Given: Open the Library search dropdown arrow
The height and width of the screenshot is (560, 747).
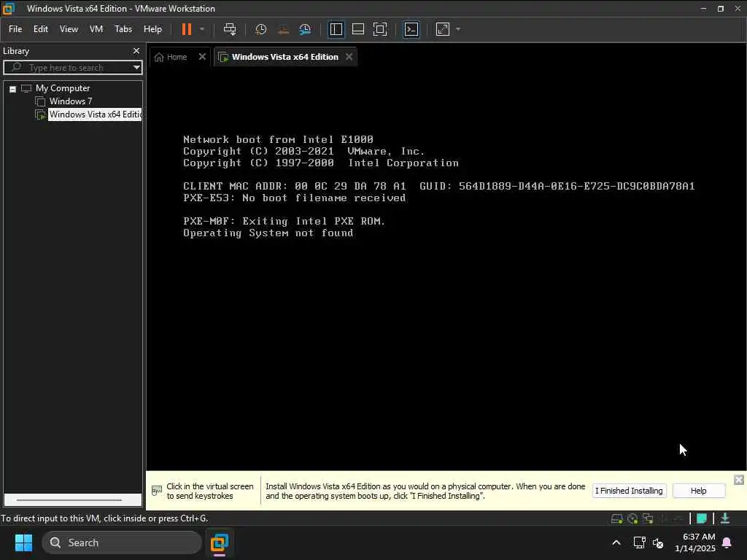Looking at the screenshot, I should (136, 68).
